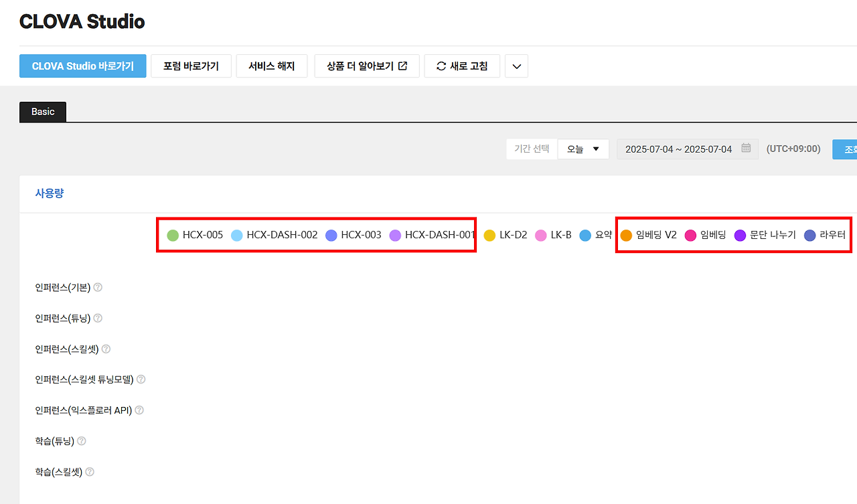857x504 pixels.
Task: Toggle the LK-D2 yellow legend dot
Action: tap(489, 236)
